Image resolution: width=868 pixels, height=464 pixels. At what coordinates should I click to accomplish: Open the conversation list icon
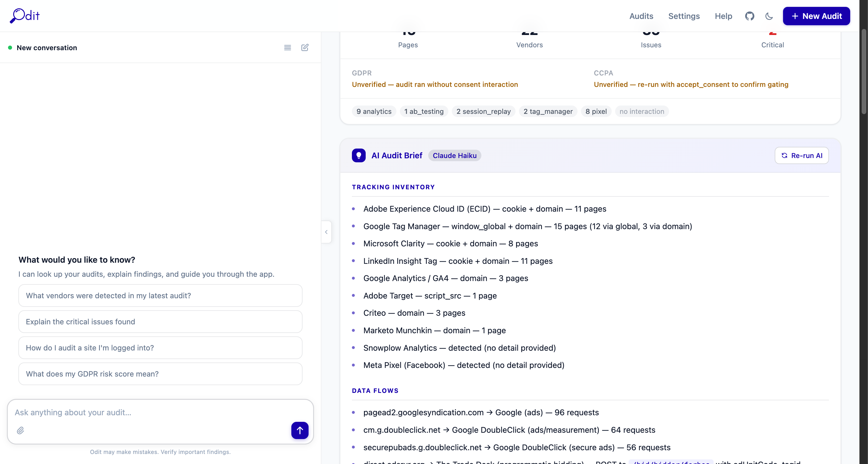[287, 48]
